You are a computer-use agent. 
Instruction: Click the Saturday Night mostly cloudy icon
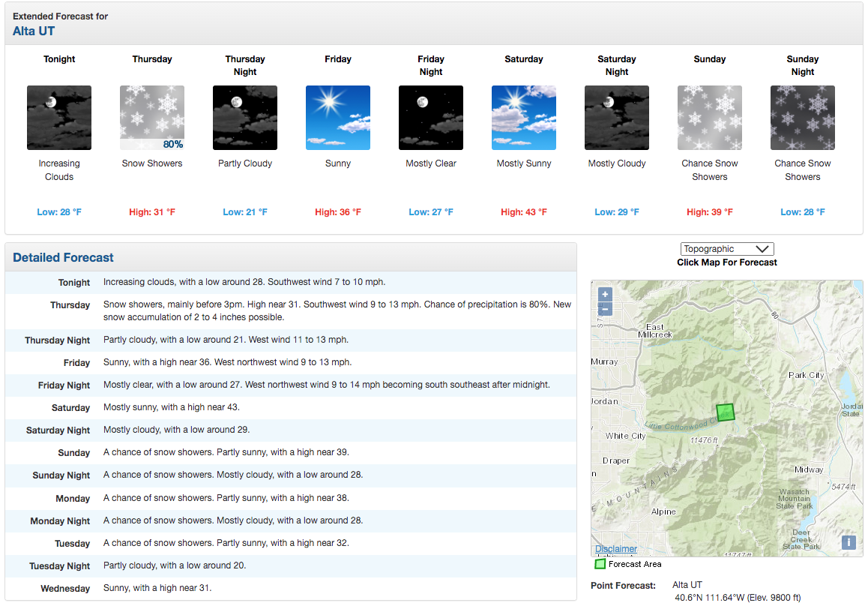tap(617, 118)
